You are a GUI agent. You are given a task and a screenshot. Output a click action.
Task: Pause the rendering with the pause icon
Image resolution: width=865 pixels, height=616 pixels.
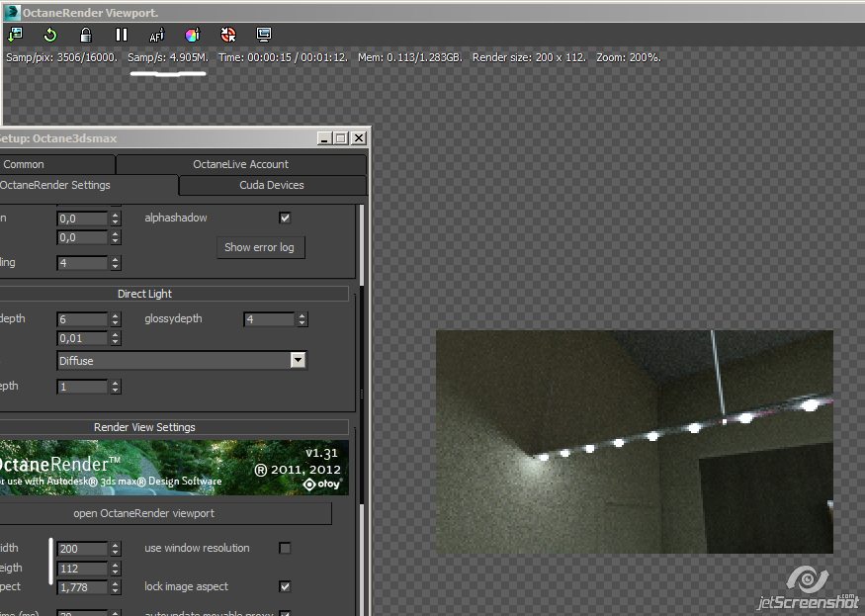coord(122,35)
